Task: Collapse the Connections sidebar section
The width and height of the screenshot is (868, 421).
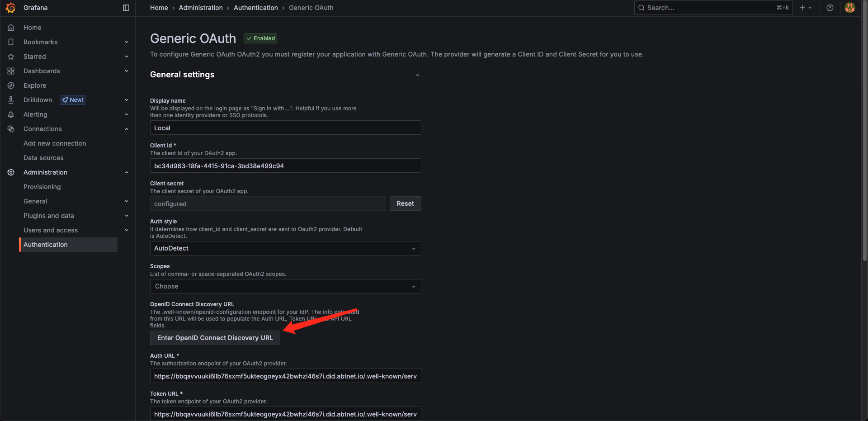Action: 127,129
